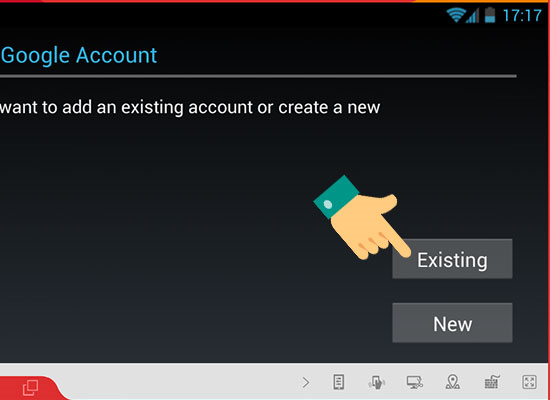The width and height of the screenshot is (550, 400).
Task: Click the screenshot scissors monitor icon
Action: point(415,382)
